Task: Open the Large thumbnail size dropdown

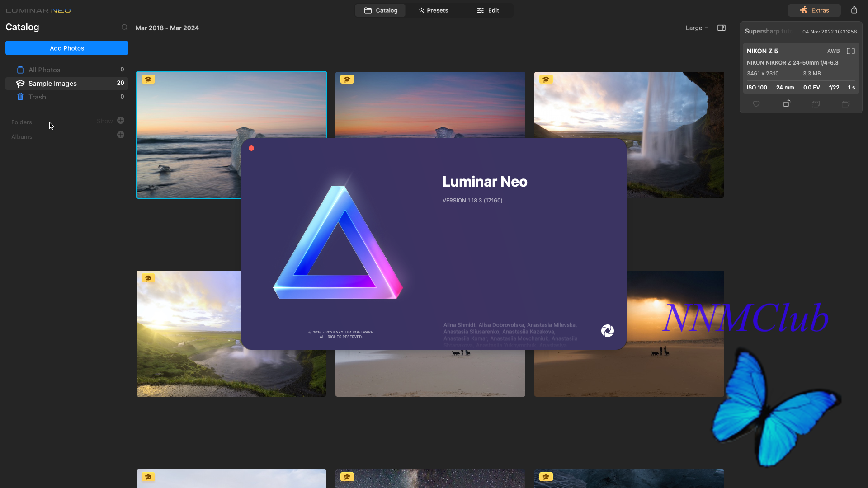Action: (x=697, y=28)
